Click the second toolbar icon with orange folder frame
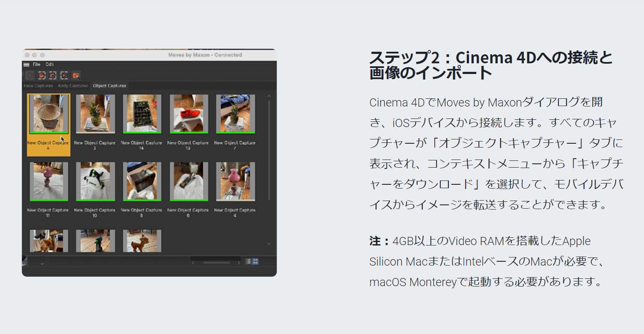 [42, 76]
